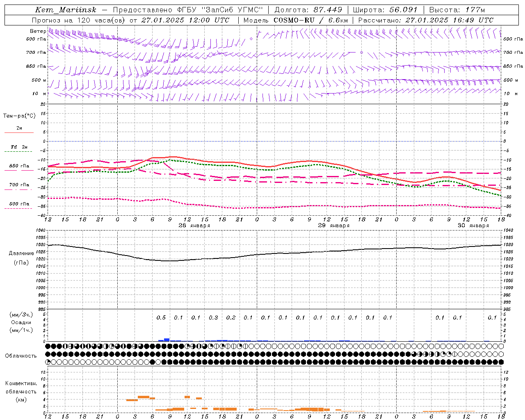
Task: Click the '500 м' wind level label on left
Action: [x=39, y=80]
